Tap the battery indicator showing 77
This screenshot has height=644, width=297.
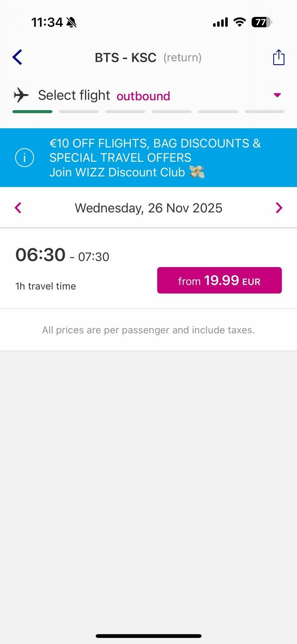pos(261,22)
